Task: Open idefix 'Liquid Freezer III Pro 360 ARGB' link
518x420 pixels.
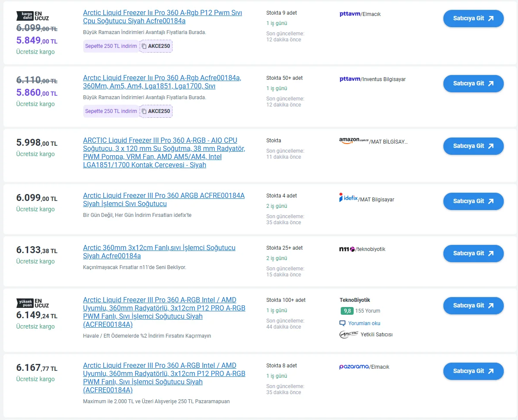Action: click(x=163, y=200)
